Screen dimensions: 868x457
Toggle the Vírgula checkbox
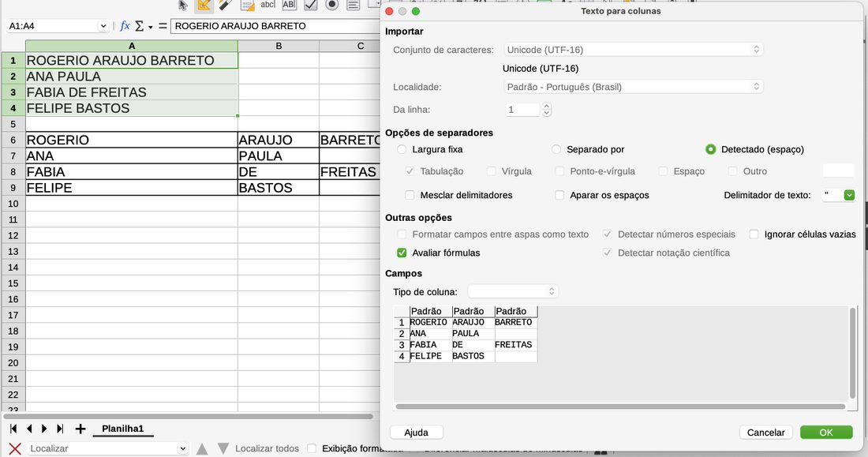click(x=491, y=171)
